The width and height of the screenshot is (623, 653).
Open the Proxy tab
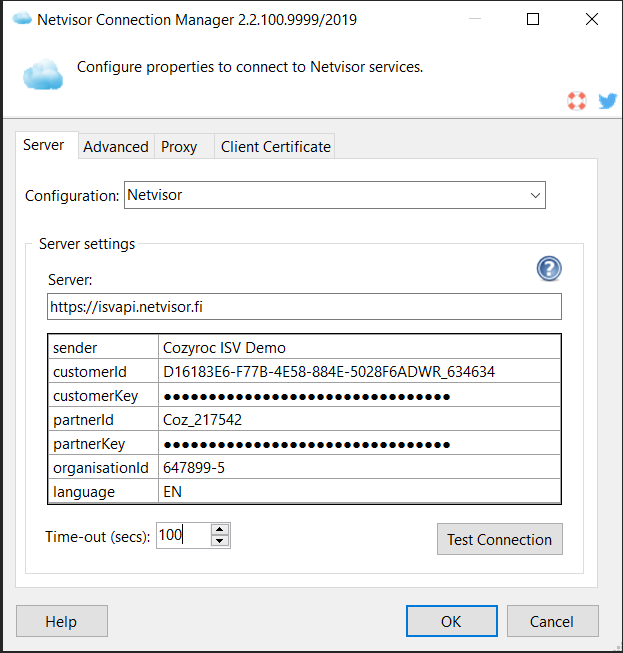point(184,147)
